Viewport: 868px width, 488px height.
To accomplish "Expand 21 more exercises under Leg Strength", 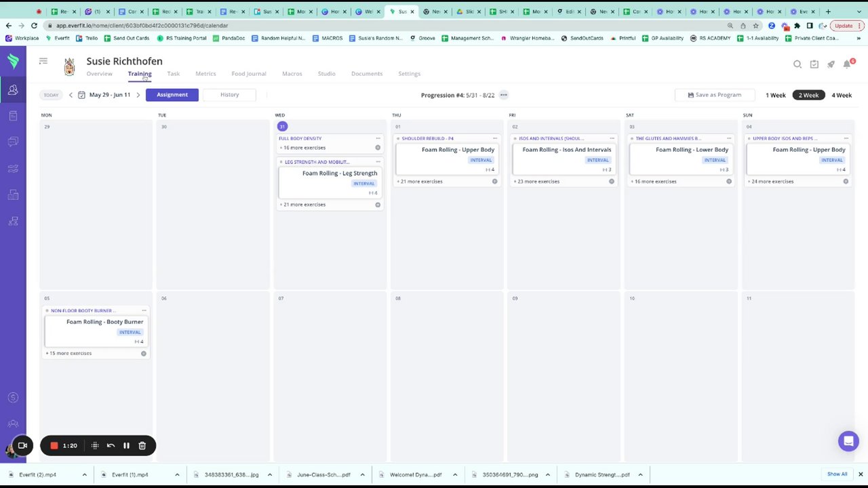I will coord(304,205).
